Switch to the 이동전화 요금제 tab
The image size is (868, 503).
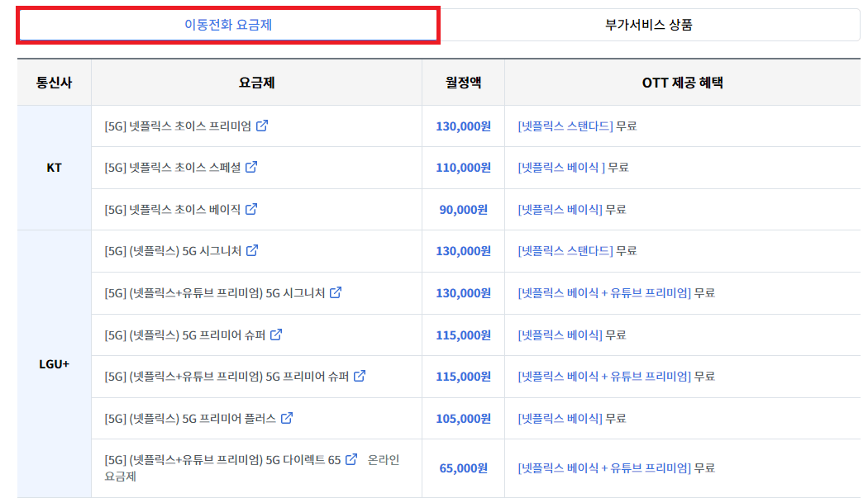[x=228, y=25]
